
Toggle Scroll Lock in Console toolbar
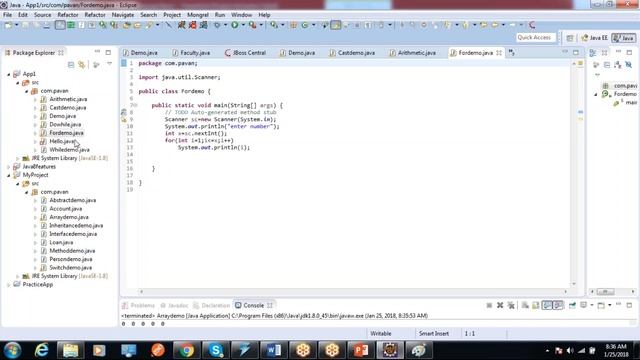pos(536,305)
